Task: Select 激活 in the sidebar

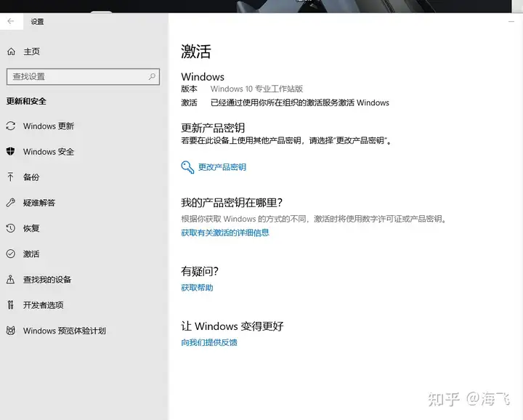Action: pyautogui.click(x=31, y=254)
